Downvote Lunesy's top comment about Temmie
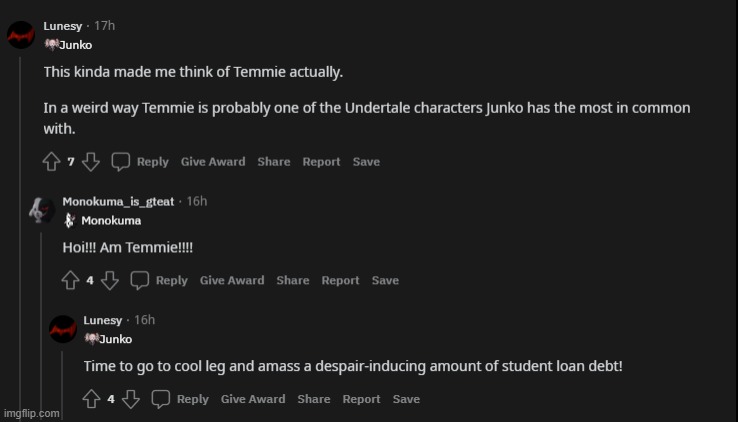Screen dimensions: 738x422 [x=90, y=162]
